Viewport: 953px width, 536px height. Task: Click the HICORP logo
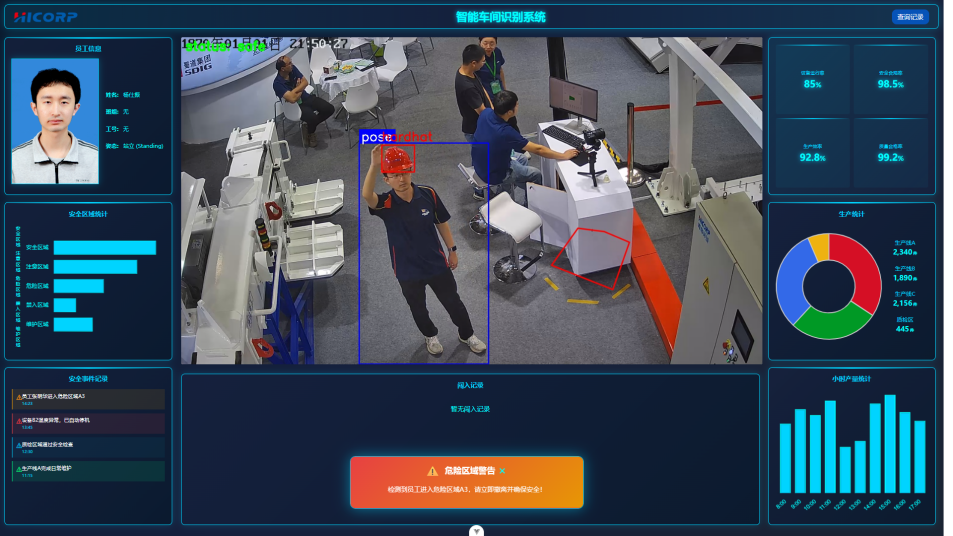click(x=46, y=17)
